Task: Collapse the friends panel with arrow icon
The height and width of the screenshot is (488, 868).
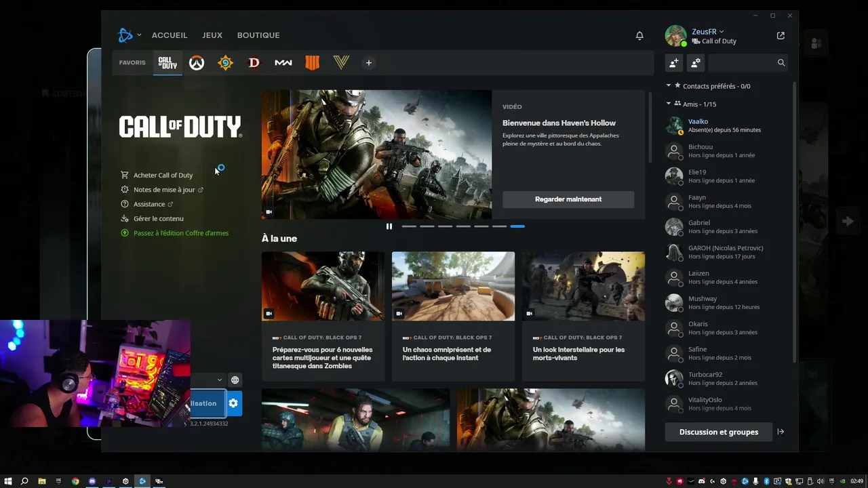Action: point(781,432)
